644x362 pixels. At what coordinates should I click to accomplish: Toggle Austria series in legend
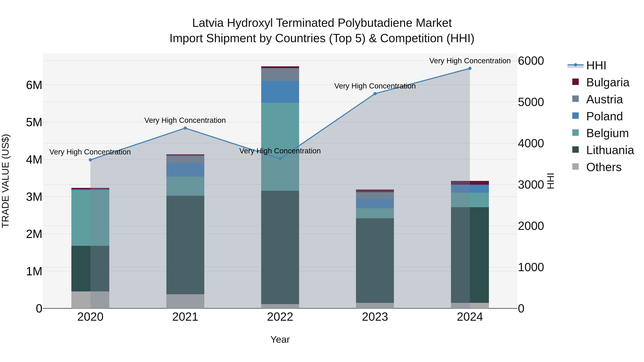597,99
